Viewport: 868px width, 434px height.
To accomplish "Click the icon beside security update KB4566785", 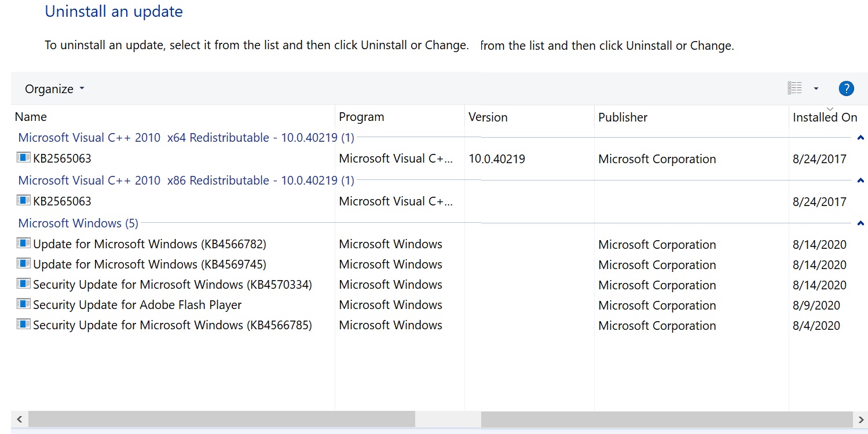I will (23, 324).
